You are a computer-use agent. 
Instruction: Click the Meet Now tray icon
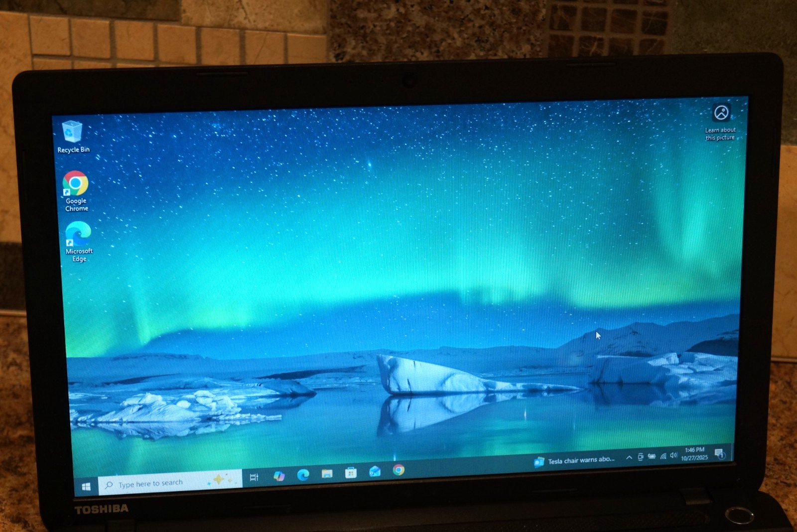(x=641, y=457)
